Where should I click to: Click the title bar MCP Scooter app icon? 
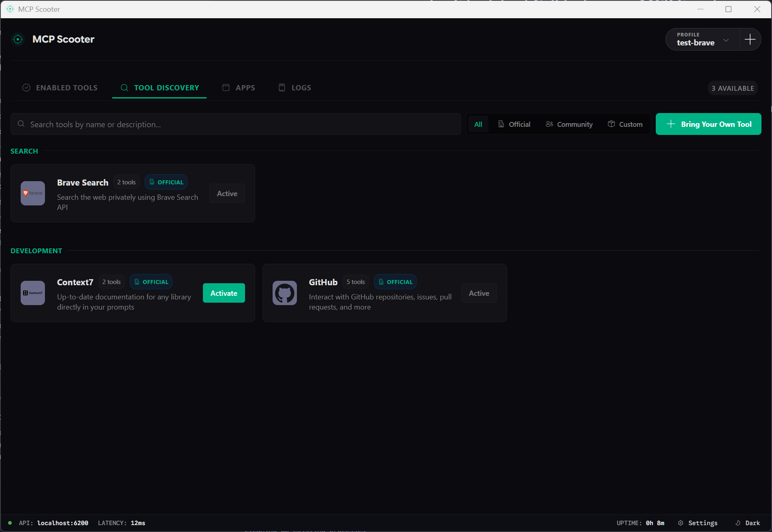(10, 9)
